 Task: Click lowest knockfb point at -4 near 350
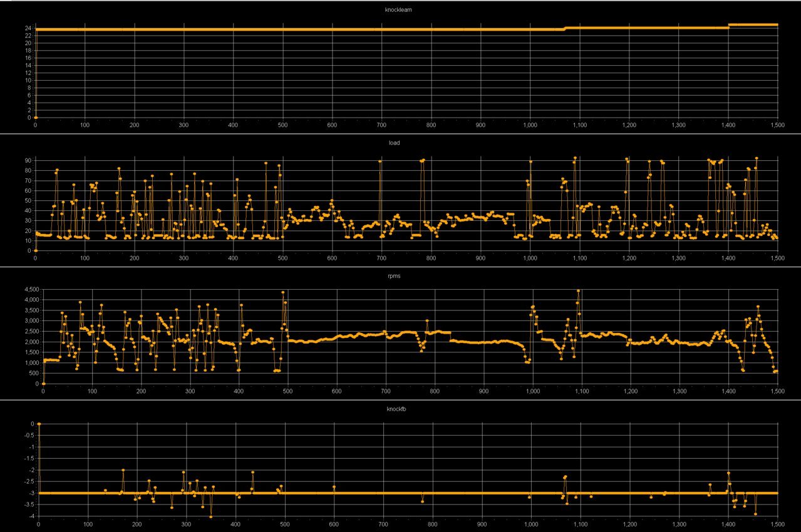coord(211,516)
